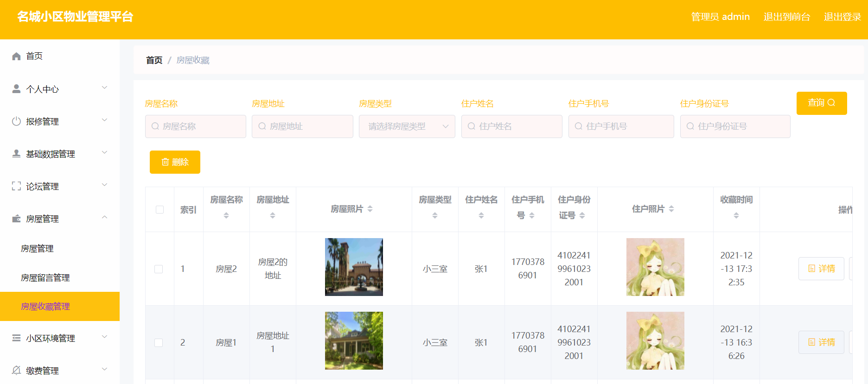Select 房屋收藏管理 in the sidebar
This screenshot has height=384, width=868.
60,306
